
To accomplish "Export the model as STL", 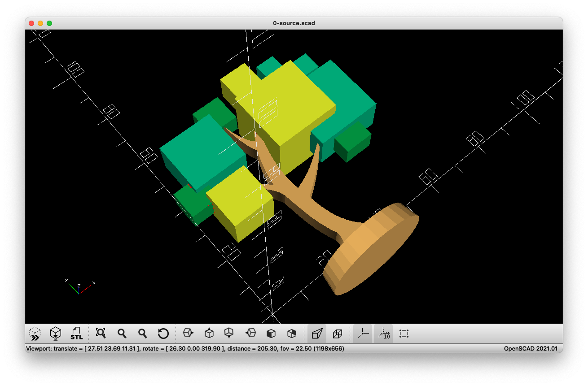I will point(76,333).
